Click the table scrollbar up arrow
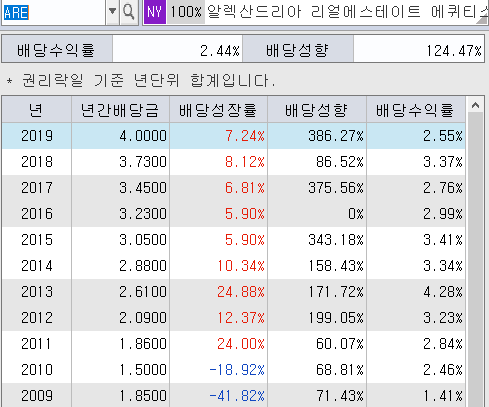This screenshot has width=489, height=407. point(475,106)
